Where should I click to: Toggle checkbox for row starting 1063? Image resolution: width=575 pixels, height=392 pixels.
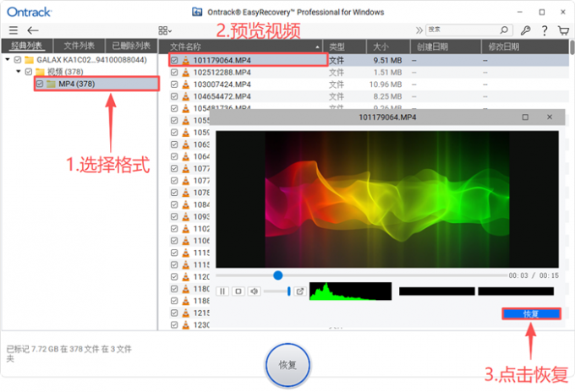pos(174,144)
